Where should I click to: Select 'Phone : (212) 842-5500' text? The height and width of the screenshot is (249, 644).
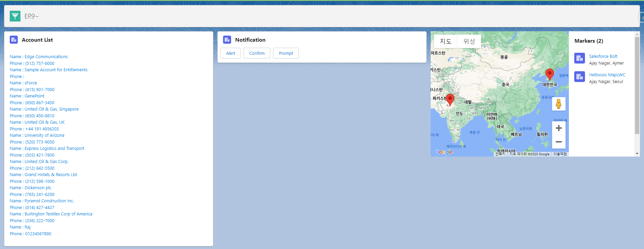point(32,168)
